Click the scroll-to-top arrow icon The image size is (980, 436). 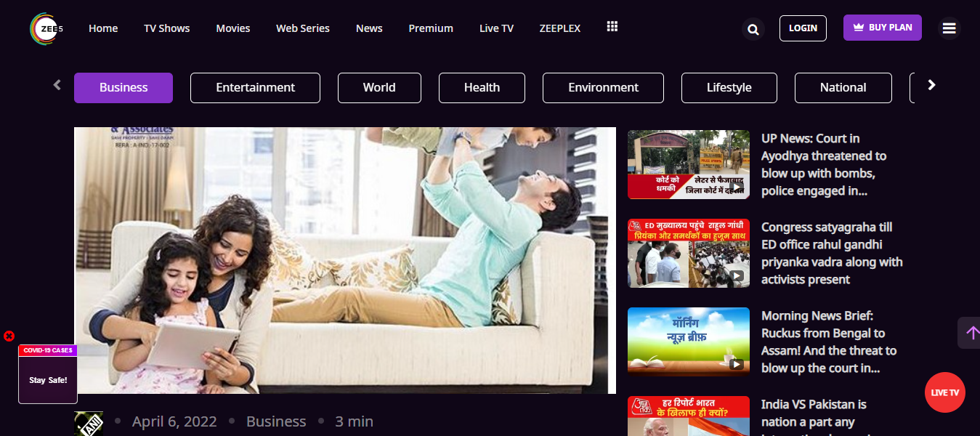tap(971, 333)
